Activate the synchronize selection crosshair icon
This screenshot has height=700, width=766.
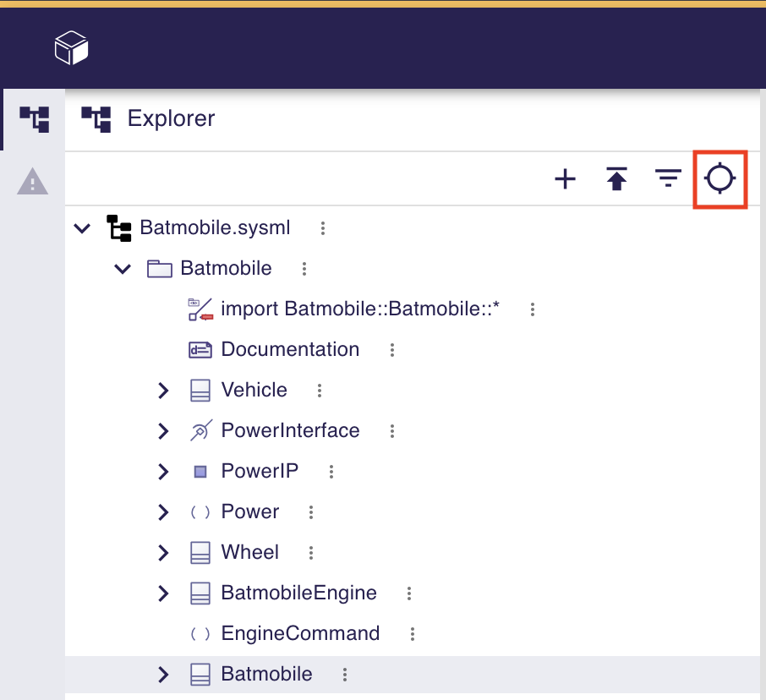[719, 178]
